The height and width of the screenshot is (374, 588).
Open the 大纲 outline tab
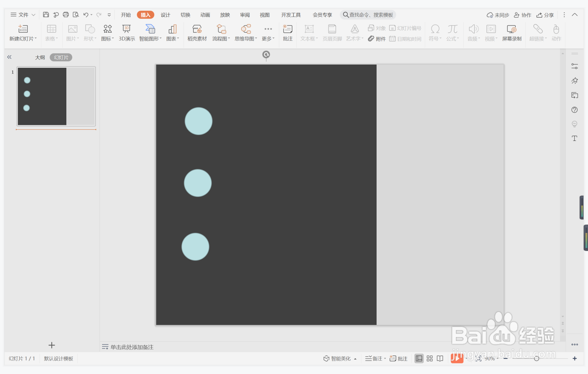40,57
